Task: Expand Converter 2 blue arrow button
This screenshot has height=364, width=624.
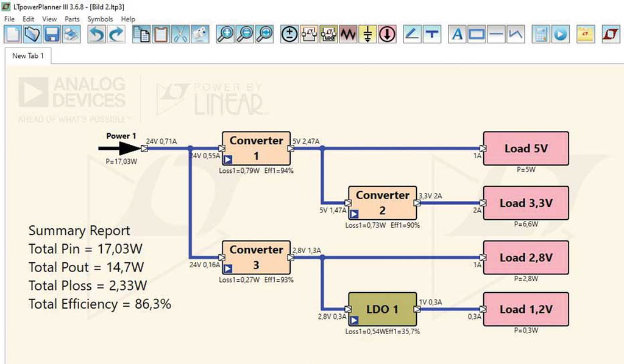Action: pyautogui.click(x=353, y=214)
